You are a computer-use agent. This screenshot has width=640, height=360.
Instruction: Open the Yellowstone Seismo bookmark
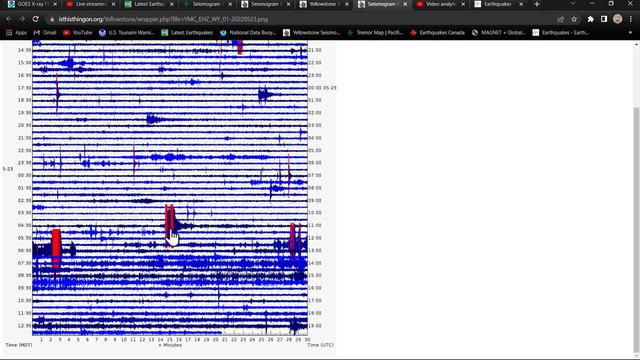coord(311,32)
